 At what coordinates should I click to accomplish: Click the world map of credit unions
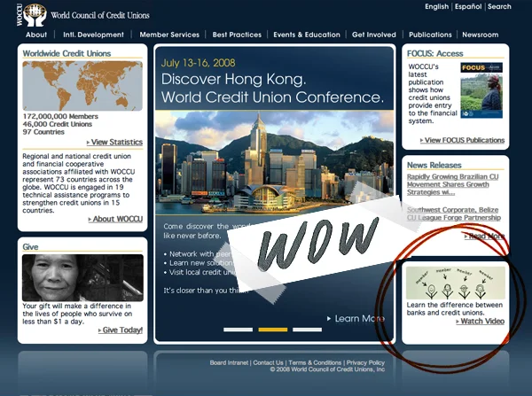82,86
